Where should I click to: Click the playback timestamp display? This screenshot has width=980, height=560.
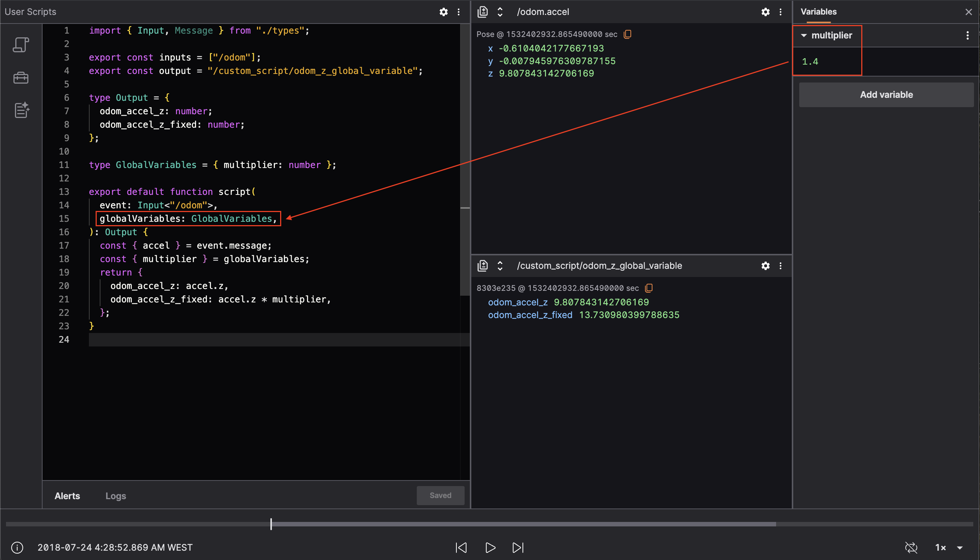pyautogui.click(x=115, y=547)
